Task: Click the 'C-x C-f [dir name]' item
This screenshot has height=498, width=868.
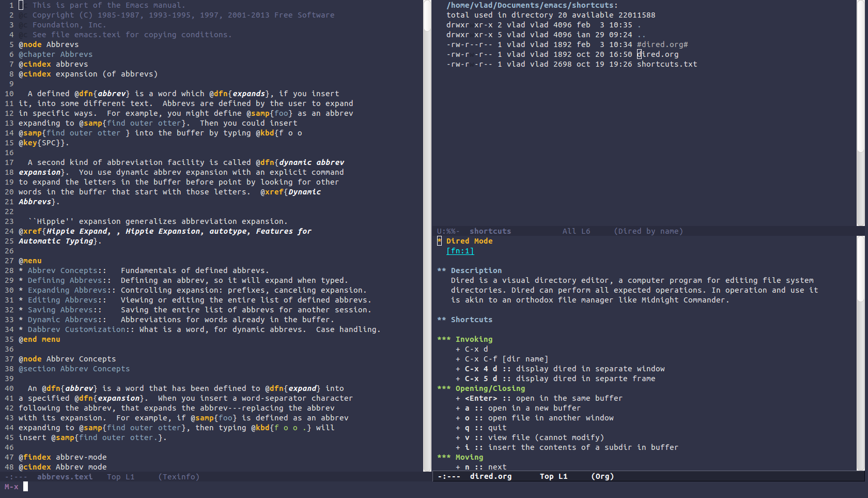Action: click(502, 359)
